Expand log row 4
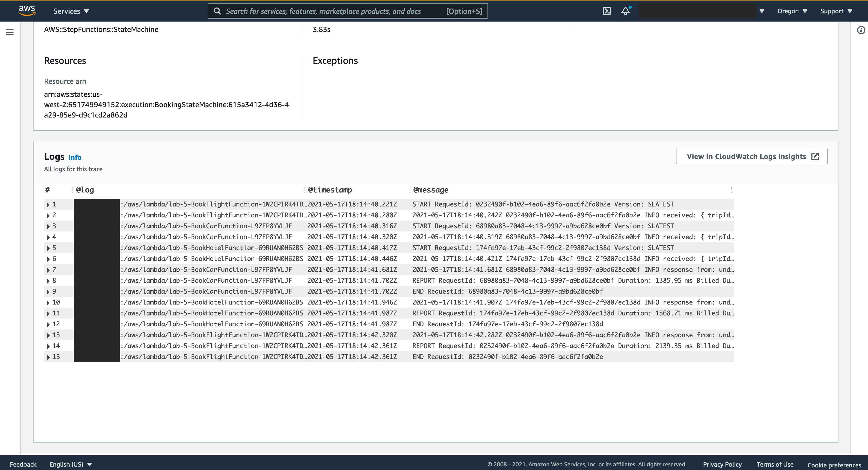868x470 pixels. [x=48, y=237]
